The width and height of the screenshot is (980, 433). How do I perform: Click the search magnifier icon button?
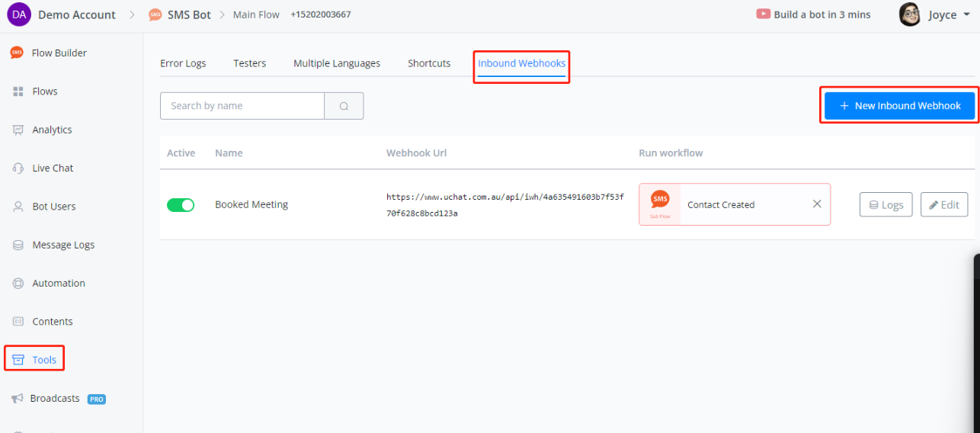point(344,106)
